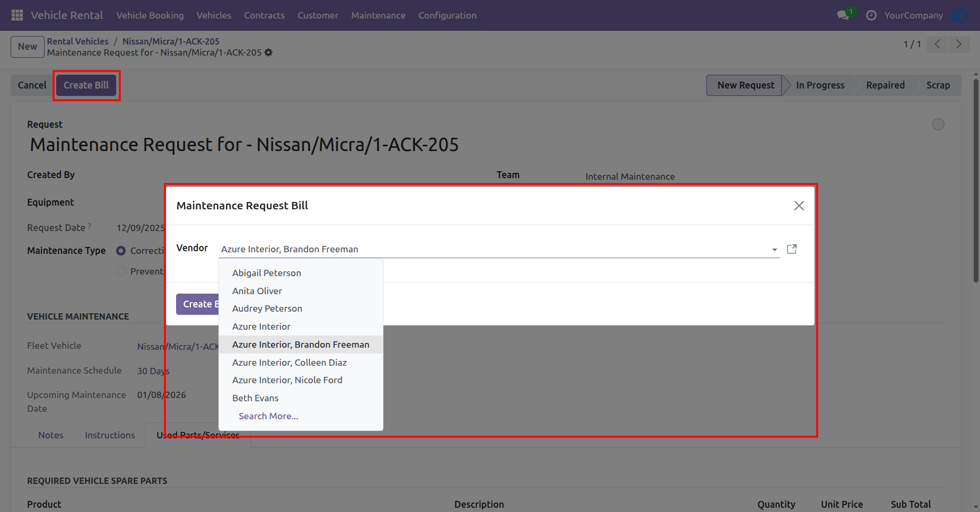The width and height of the screenshot is (980, 512).
Task: Open the apps grid menu icon
Action: pyautogui.click(x=17, y=15)
